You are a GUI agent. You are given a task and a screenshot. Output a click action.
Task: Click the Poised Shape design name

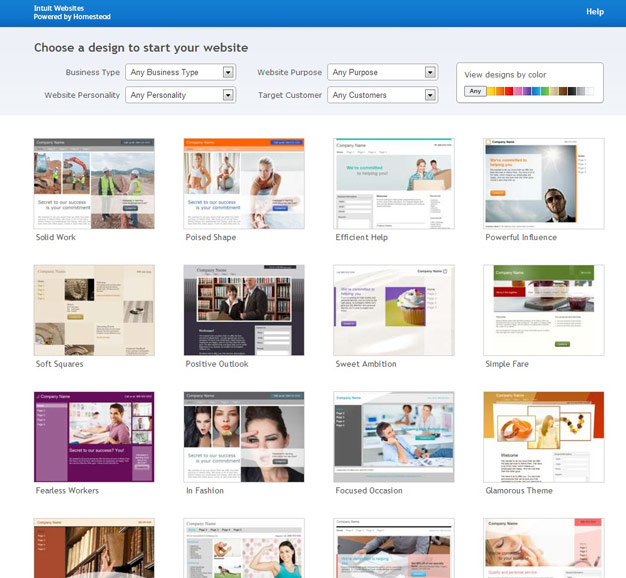point(211,237)
